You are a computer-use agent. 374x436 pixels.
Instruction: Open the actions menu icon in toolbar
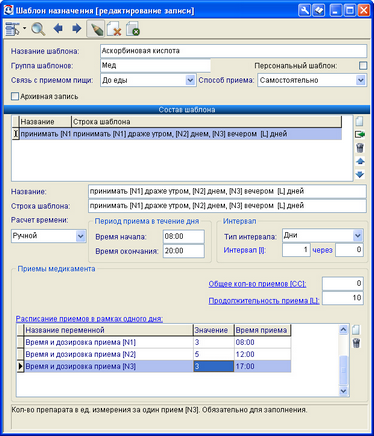click(x=13, y=29)
